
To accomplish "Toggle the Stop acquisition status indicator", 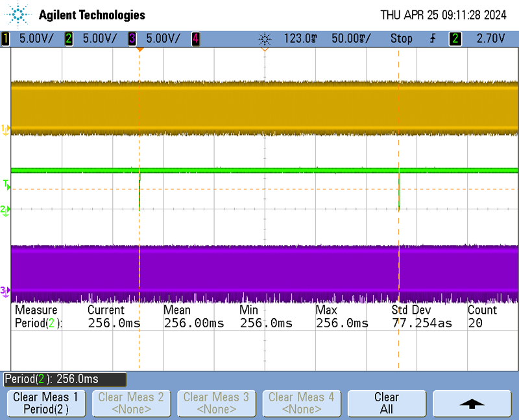I will (x=401, y=39).
